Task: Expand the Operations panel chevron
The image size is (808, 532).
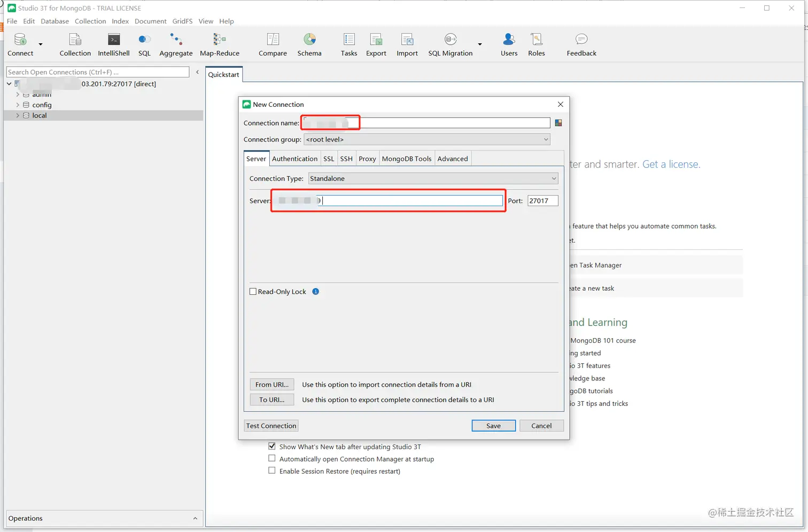Action: 195,518
